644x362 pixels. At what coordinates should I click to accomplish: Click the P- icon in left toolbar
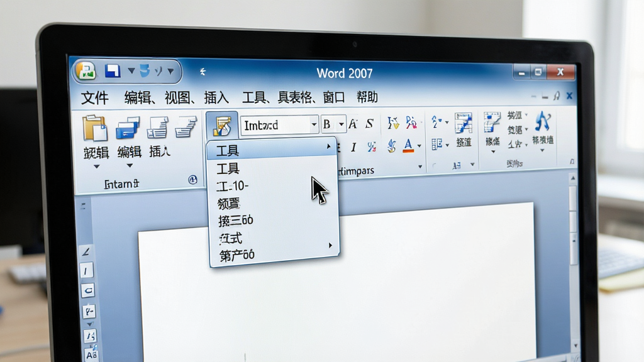click(89, 312)
